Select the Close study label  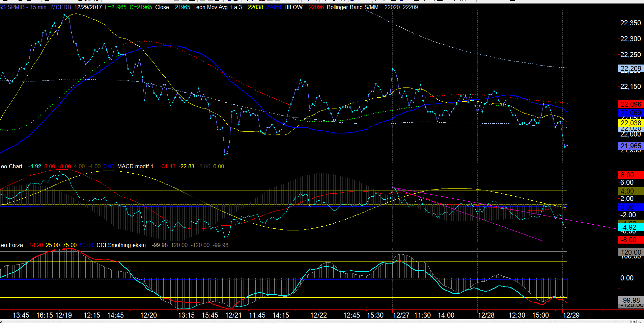(x=162, y=7)
